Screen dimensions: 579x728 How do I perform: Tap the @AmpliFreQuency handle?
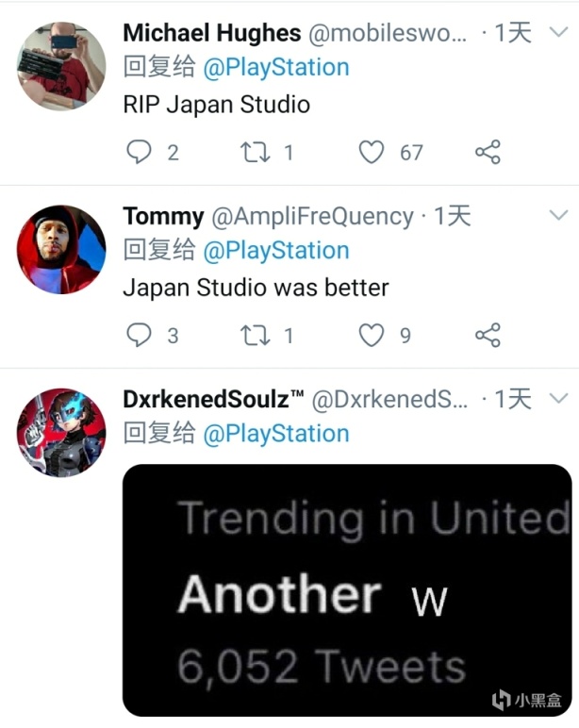(312, 216)
